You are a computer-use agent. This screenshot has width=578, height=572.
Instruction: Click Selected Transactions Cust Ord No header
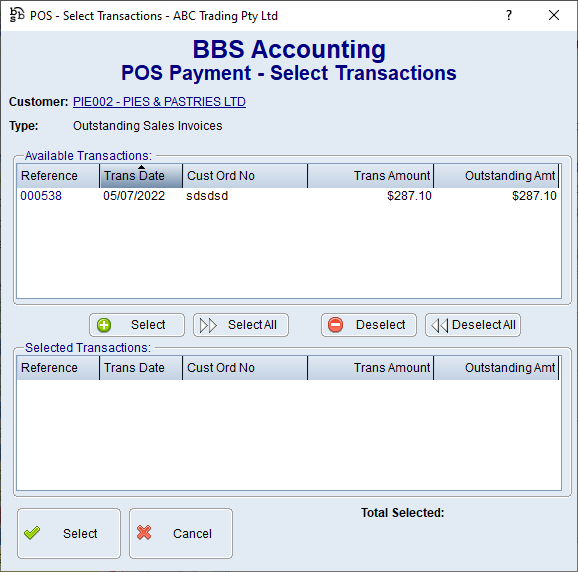[x=245, y=368]
